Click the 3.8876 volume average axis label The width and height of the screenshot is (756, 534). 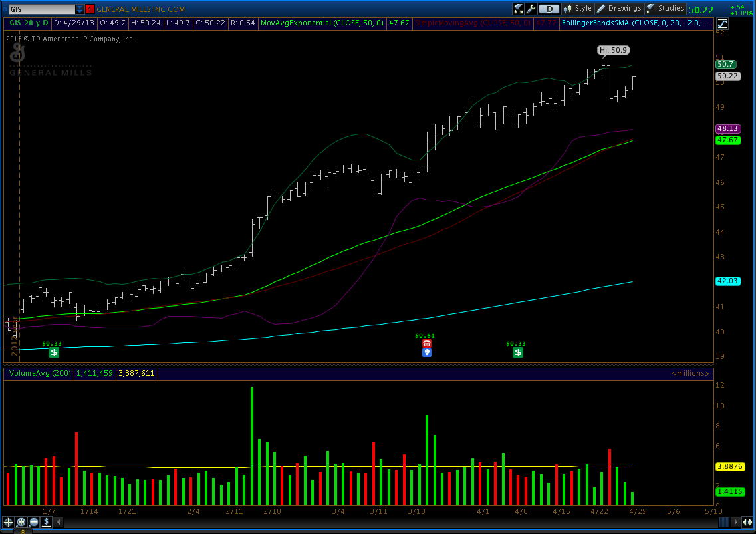click(x=730, y=466)
